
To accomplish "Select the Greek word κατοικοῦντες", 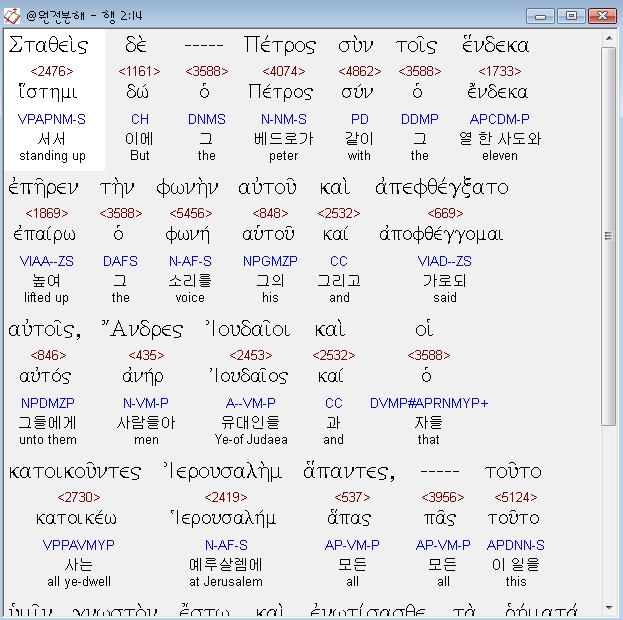I will point(75,471).
